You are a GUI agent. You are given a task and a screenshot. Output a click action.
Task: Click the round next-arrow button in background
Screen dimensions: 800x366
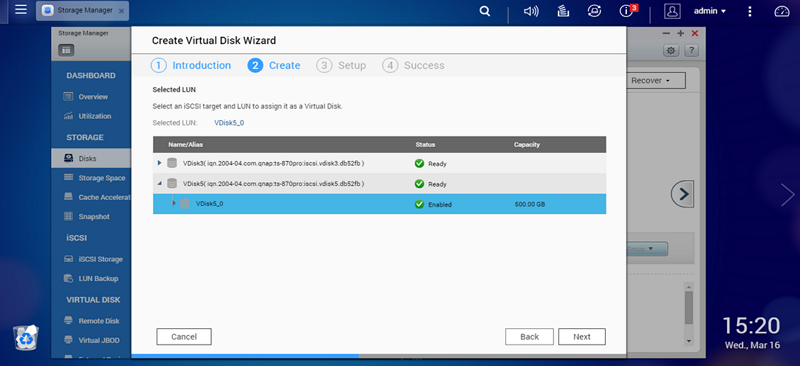coord(683,194)
